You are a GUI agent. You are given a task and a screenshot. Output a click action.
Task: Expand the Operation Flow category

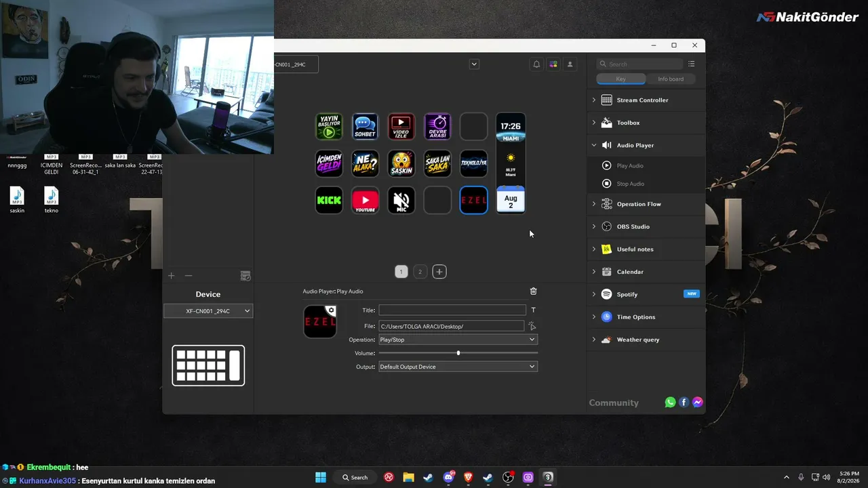[646, 204]
